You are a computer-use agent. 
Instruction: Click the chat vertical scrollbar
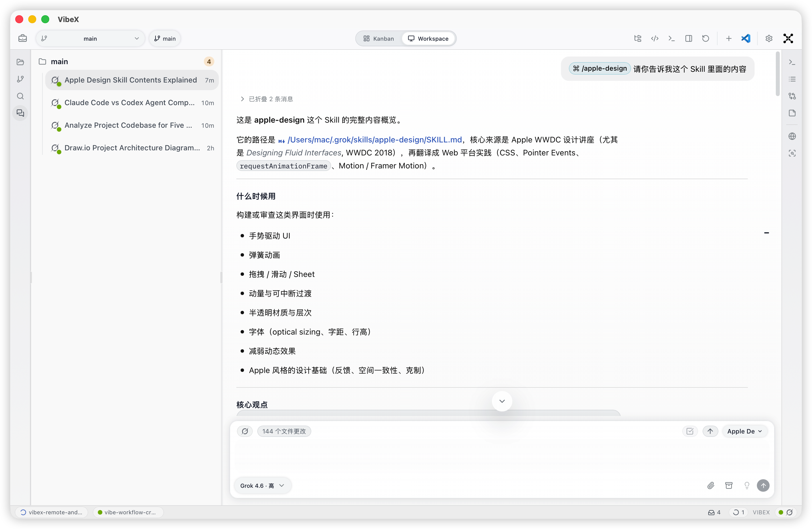(x=778, y=74)
